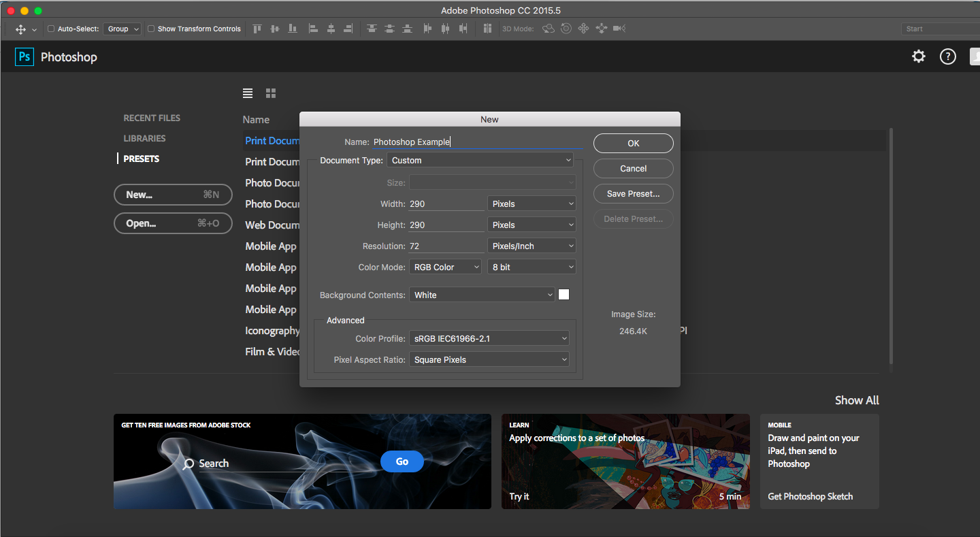Screen dimensions: 980x537
Task: Click OK in the New dialog
Action: click(x=634, y=143)
